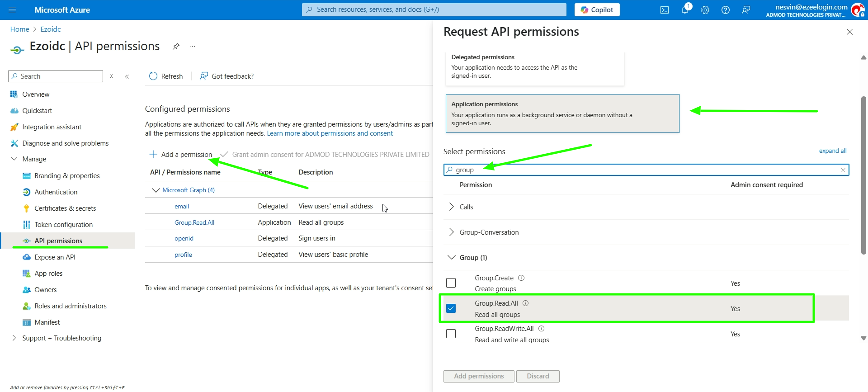Image resolution: width=868 pixels, height=392 pixels.
Task: Show info for Group.Read.All permission
Action: 526,303
